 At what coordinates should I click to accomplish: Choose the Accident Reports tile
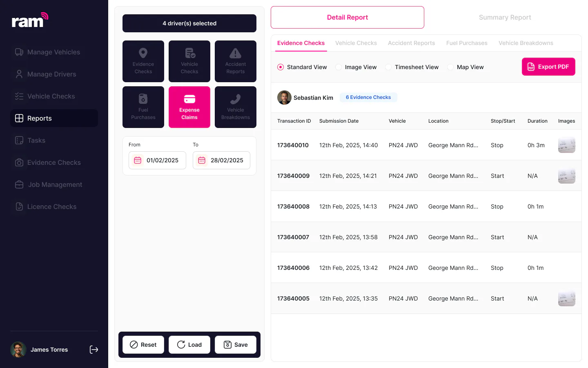click(236, 61)
